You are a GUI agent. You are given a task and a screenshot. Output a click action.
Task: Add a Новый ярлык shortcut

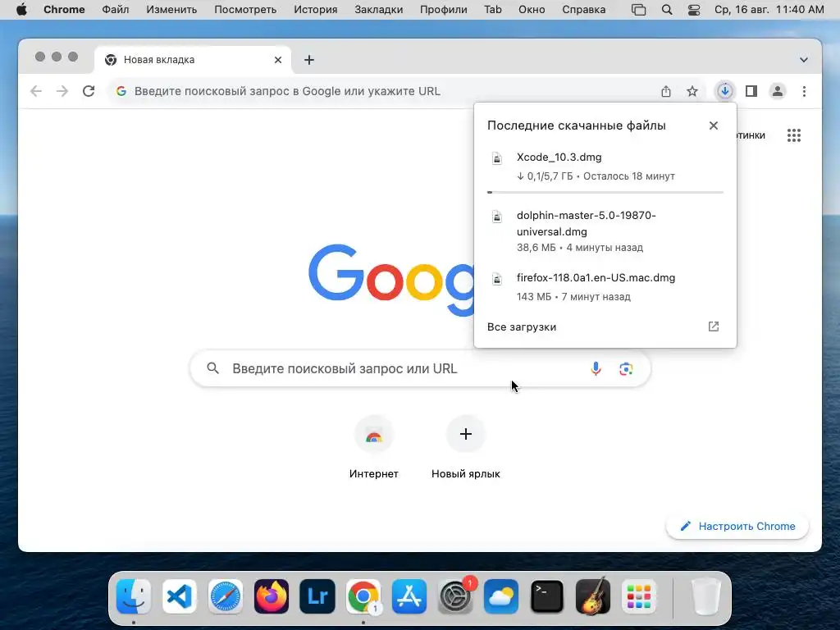(466, 448)
